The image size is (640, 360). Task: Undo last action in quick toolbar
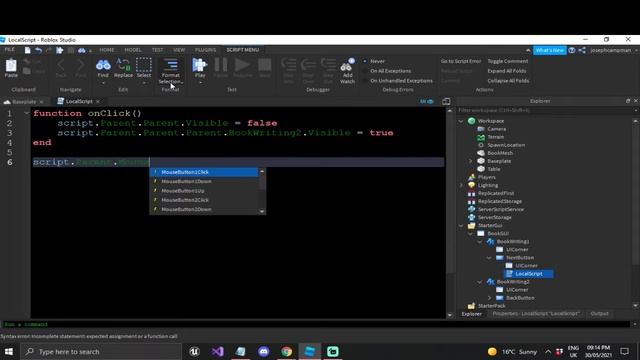pyautogui.click(x=38, y=50)
